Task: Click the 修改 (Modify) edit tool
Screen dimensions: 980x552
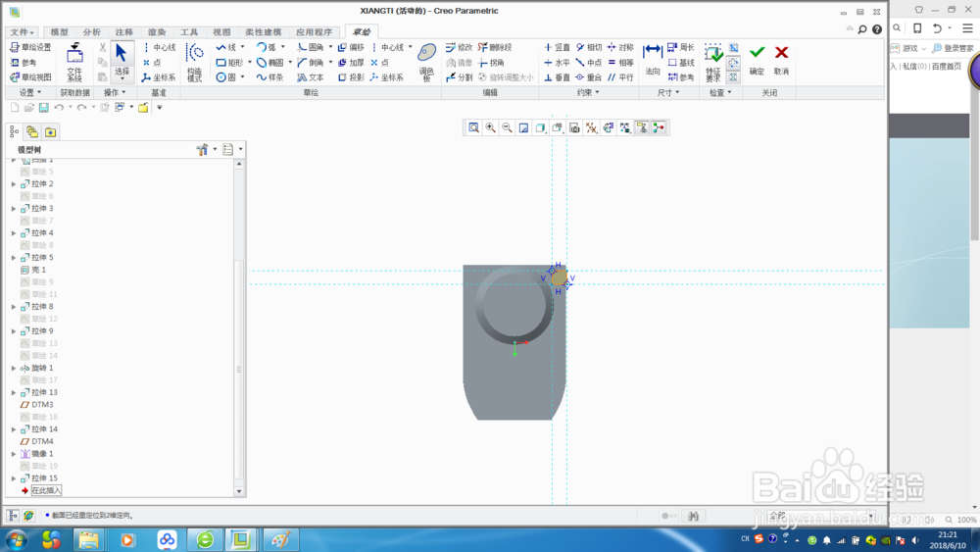Action: tap(459, 47)
